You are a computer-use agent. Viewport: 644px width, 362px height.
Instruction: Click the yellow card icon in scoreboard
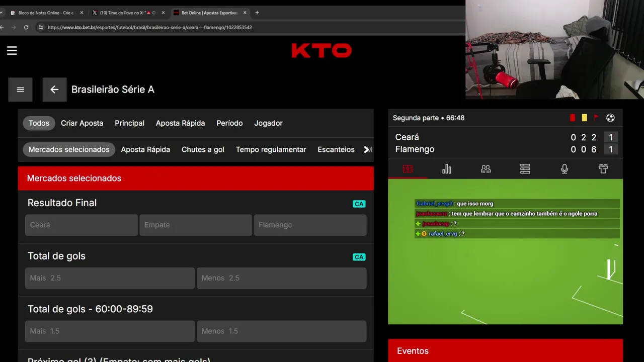point(584,118)
